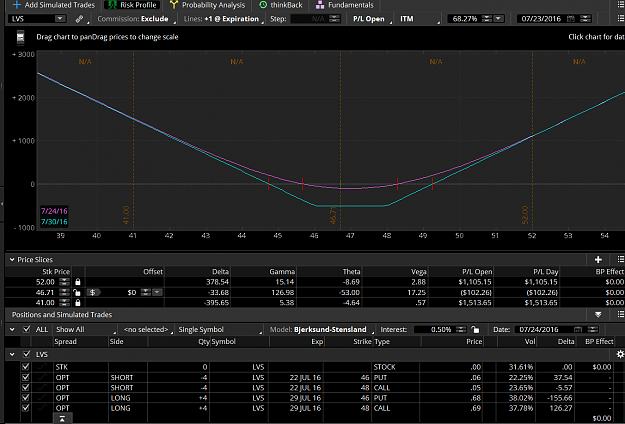Collapse the LVS positions group
625x424 pixels.
(12, 354)
